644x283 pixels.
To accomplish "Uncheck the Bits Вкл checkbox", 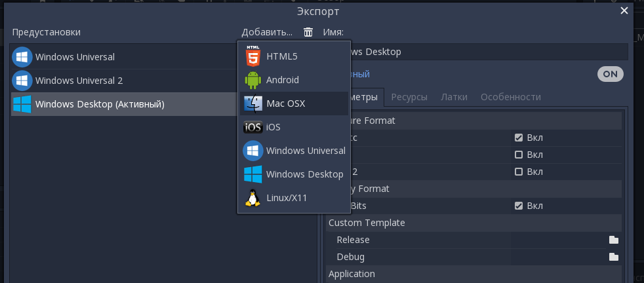I will point(519,206).
